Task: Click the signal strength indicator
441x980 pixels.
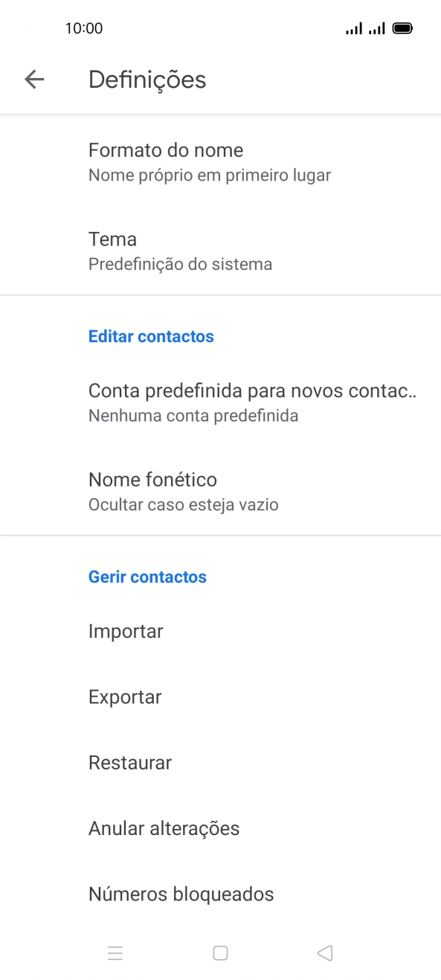Action: [355, 28]
